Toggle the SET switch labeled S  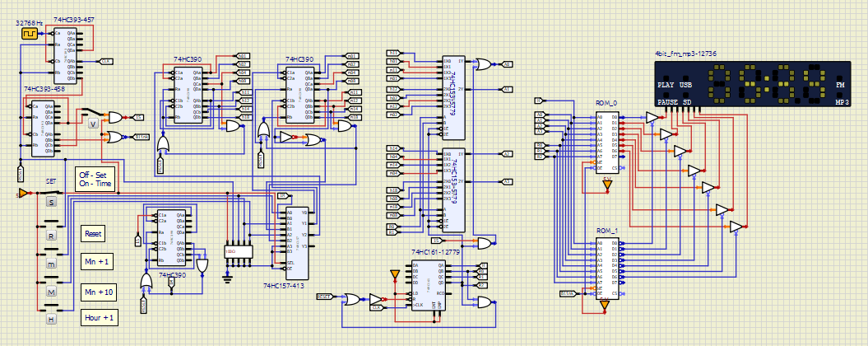click(52, 202)
